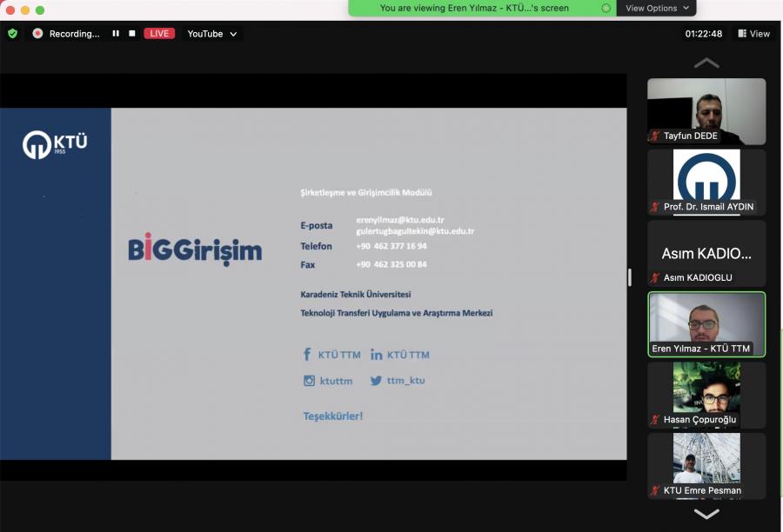This screenshot has width=783, height=532.
Task: Click the LinkedIn icon on the slide
Action: tap(377, 355)
